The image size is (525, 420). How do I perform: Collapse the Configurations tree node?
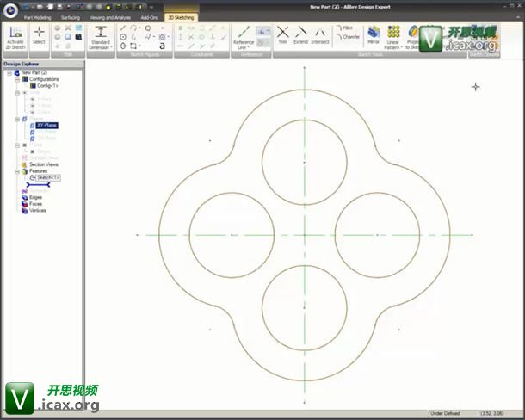click(x=16, y=79)
